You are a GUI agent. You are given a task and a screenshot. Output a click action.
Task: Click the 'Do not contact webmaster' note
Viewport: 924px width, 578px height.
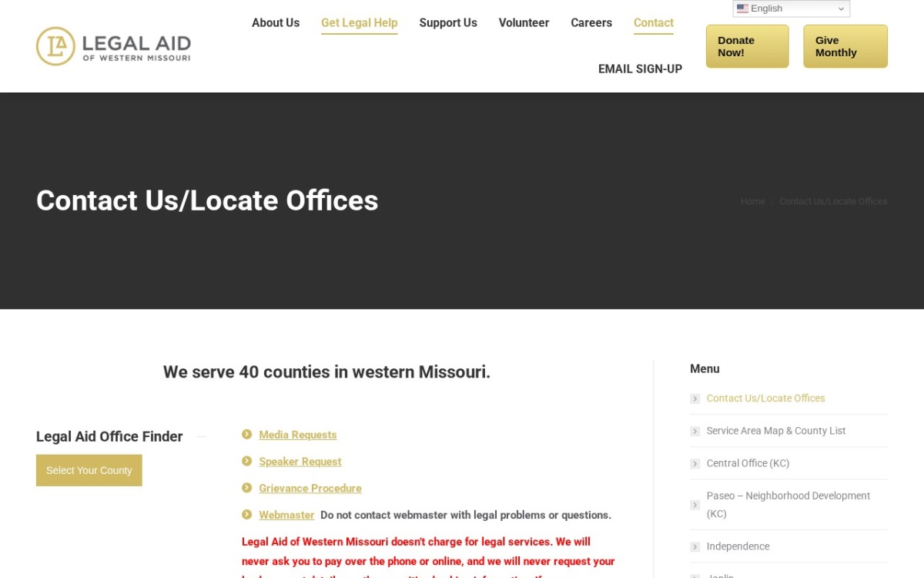(466, 515)
